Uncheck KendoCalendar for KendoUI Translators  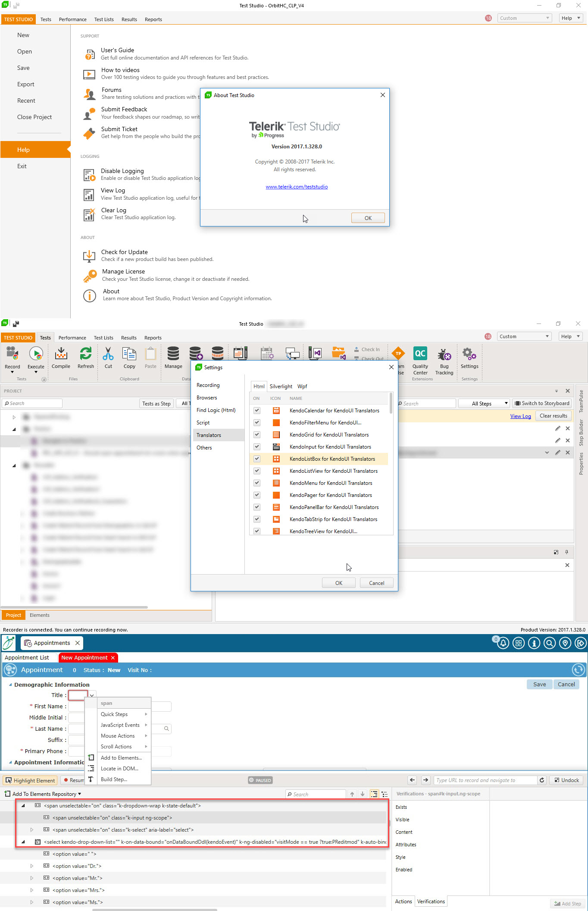pyautogui.click(x=257, y=411)
